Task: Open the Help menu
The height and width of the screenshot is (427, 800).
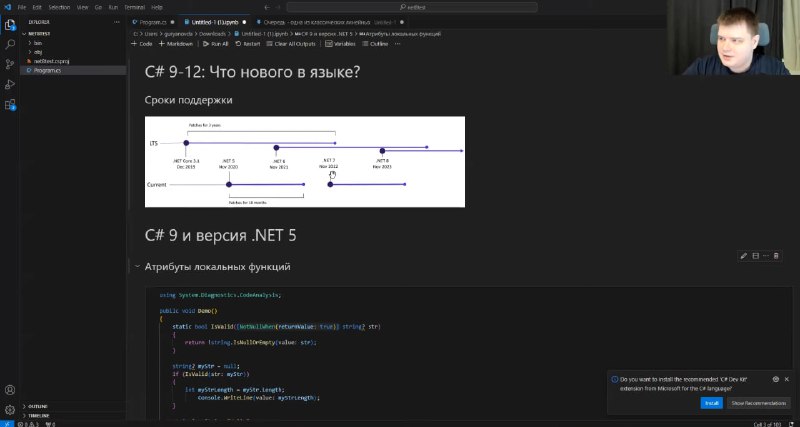Action: [157, 7]
